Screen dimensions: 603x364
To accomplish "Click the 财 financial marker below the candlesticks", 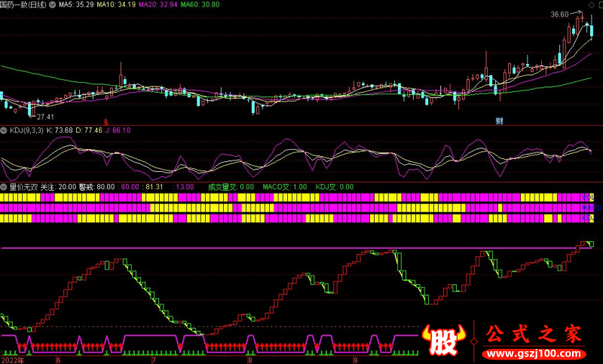I will pos(499,121).
